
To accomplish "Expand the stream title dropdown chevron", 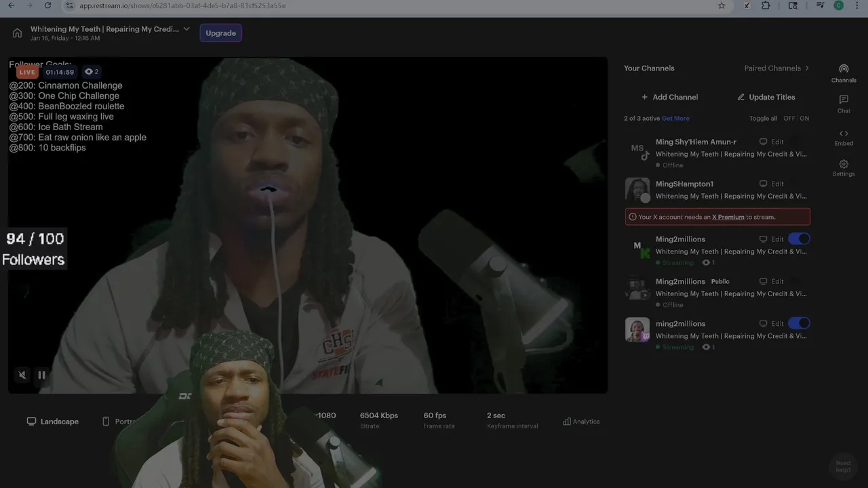I will pyautogui.click(x=186, y=29).
